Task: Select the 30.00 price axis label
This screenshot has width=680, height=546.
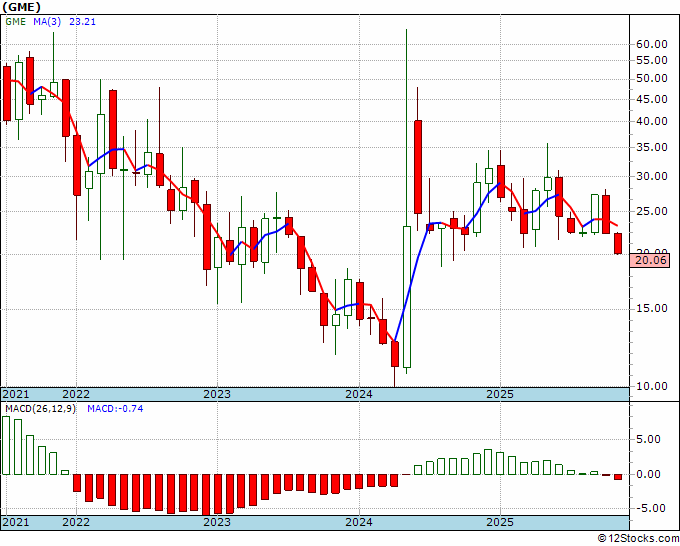Action: coord(651,177)
